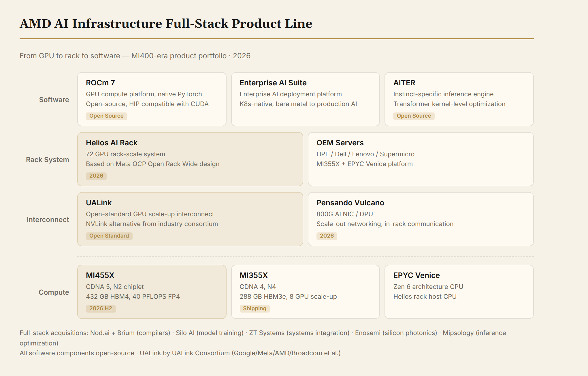Click the 'Compute' row label
588x376 pixels.
point(54,292)
